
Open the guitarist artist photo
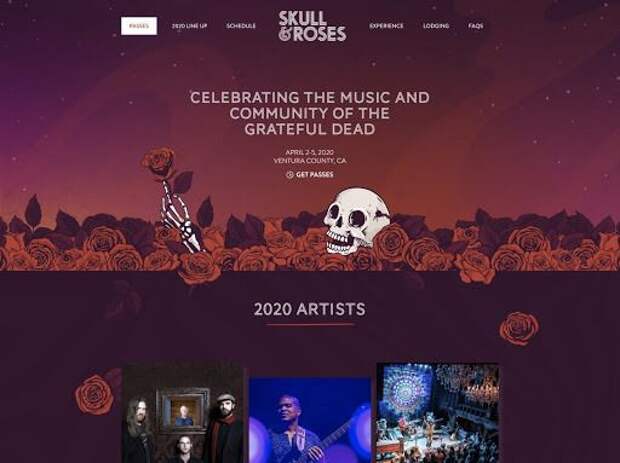310,420
